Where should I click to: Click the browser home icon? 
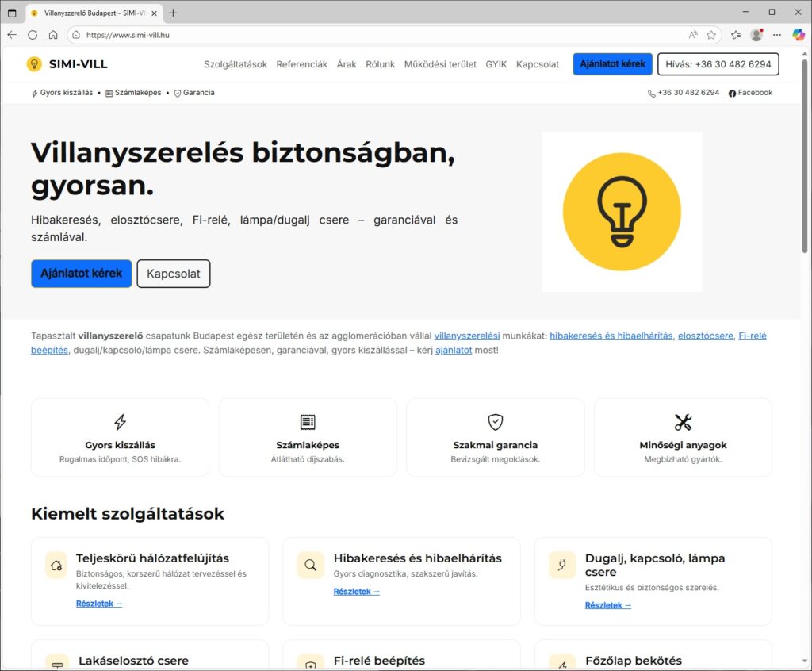tap(53, 35)
